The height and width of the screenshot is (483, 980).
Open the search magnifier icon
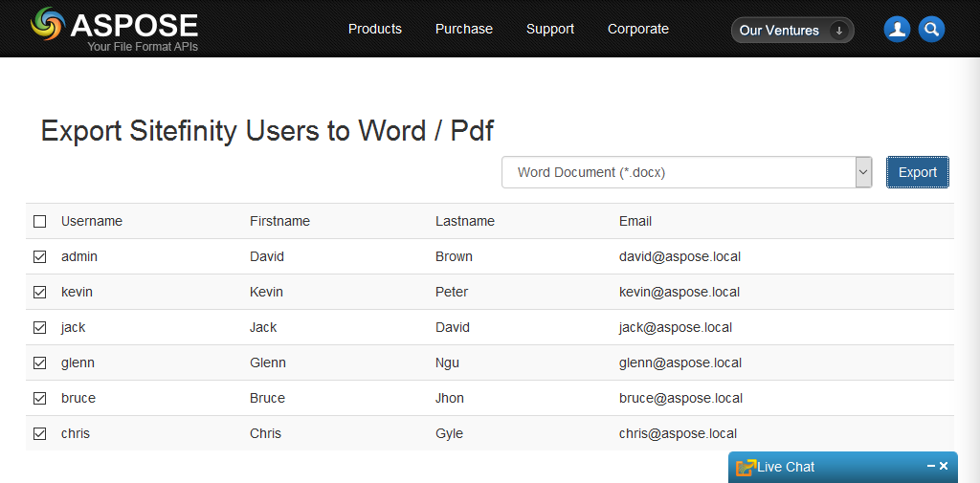pyautogui.click(x=931, y=30)
